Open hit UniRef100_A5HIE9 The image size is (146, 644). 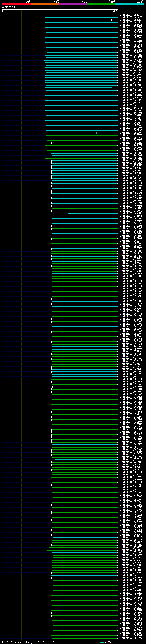pyautogui.click(x=131, y=550)
